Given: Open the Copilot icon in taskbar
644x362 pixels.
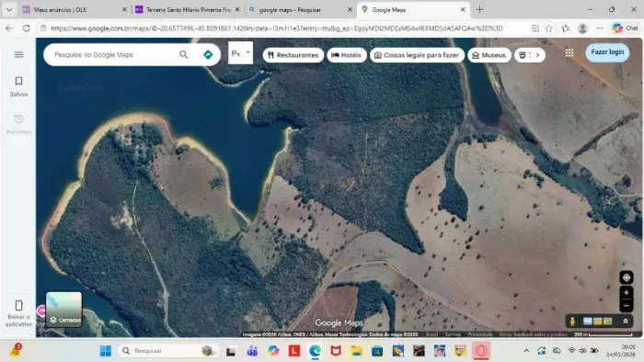Looking at the screenshot, I should click(273, 351).
